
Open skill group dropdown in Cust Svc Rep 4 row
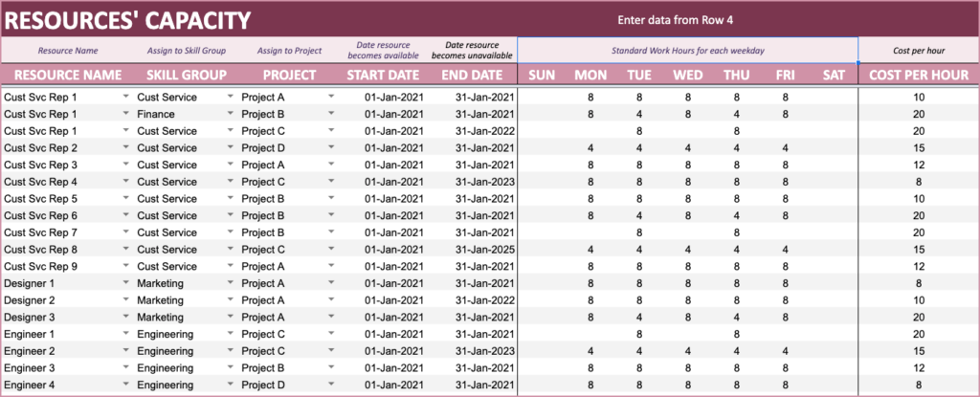point(232,182)
